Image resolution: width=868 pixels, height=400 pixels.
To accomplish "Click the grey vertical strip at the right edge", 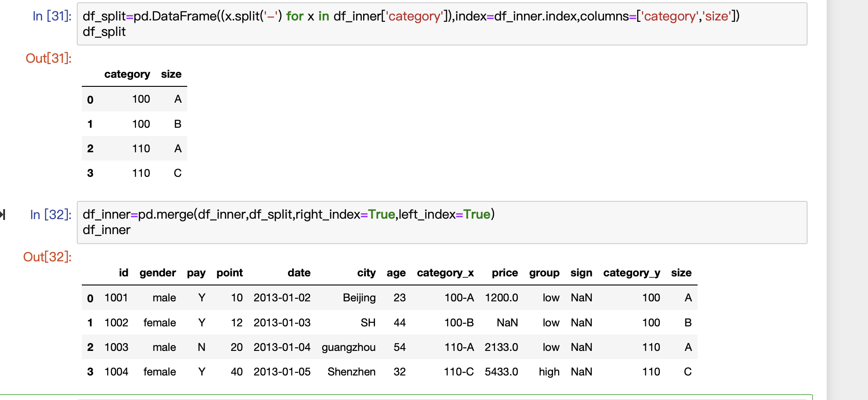I will tap(847, 200).
